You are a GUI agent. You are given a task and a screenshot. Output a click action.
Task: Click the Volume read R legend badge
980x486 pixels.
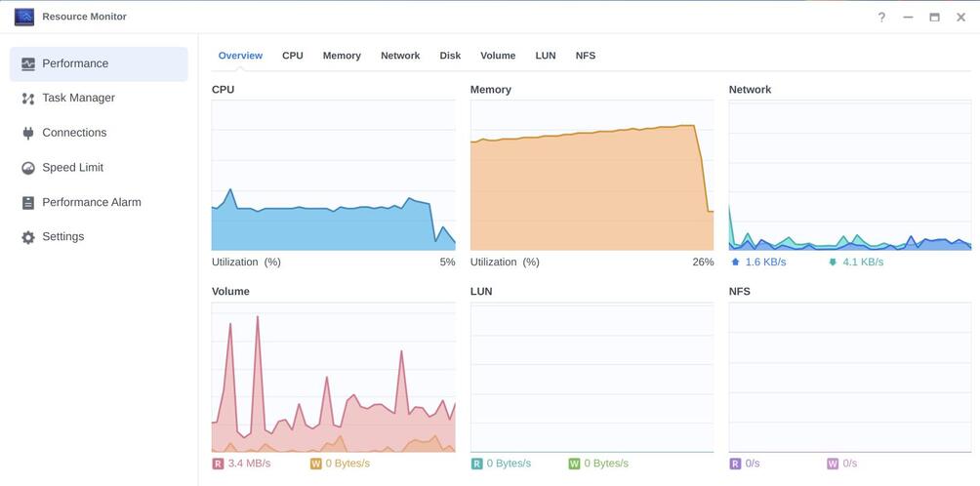[x=218, y=464]
